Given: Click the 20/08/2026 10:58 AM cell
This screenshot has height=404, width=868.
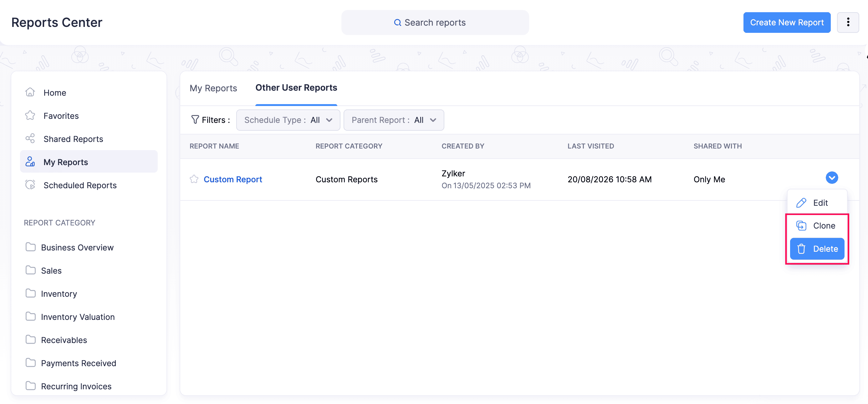Looking at the screenshot, I should (x=610, y=179).
